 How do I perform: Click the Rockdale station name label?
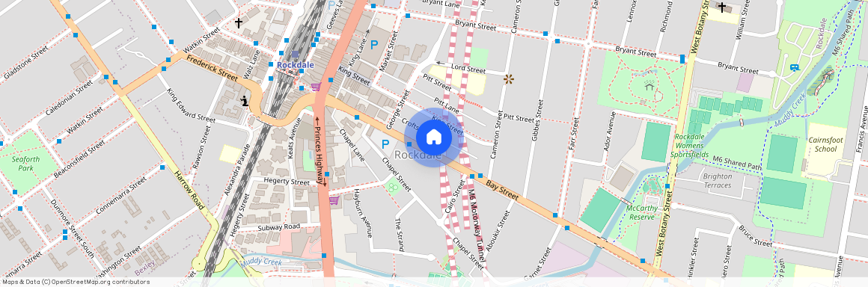(296, 65)
